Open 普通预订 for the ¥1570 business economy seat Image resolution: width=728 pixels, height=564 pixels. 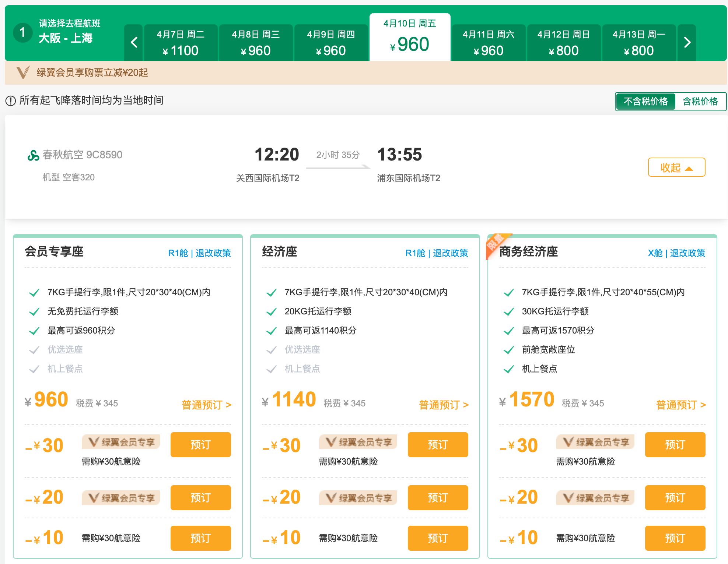[x=681, y=405]
